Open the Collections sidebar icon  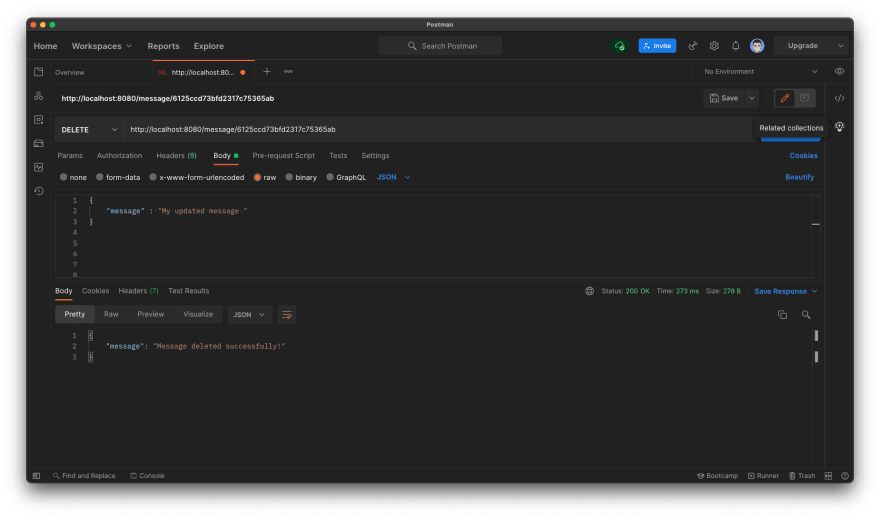(x=38, y=72)
